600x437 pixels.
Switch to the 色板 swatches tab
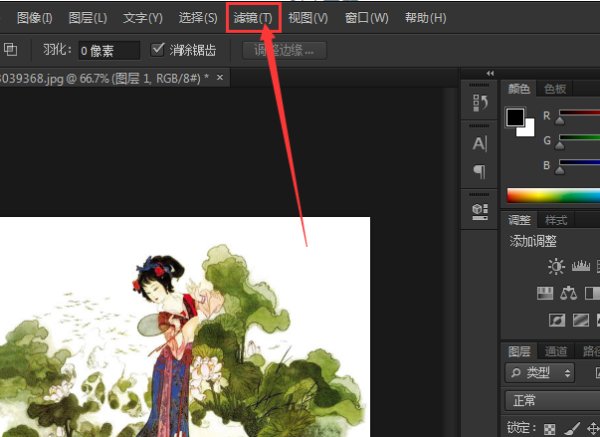[555, 89]
